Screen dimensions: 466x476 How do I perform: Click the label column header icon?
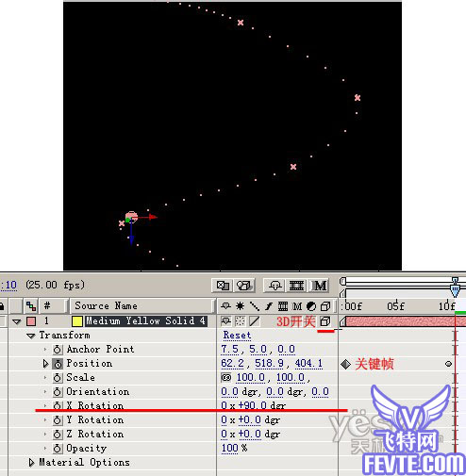31,305
